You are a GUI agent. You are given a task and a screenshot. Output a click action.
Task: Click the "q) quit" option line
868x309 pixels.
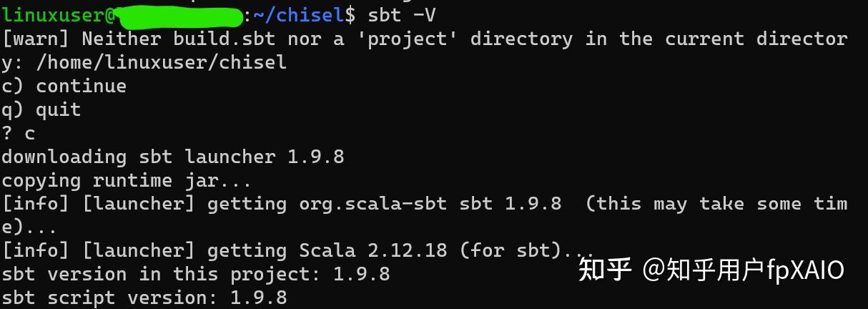(41, 109)
